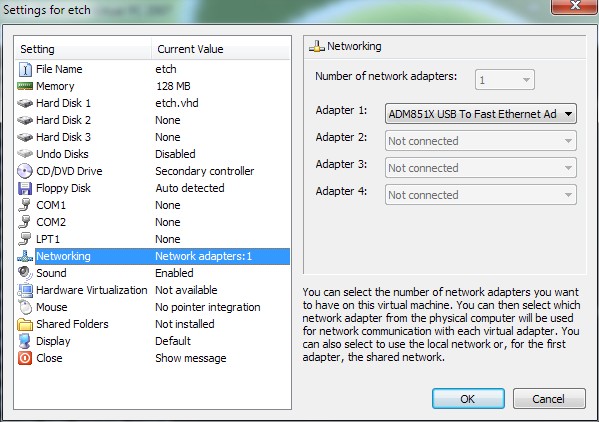Click the Networking icon in the settings list
Screen dimensions: 599x422
point(25,256)
